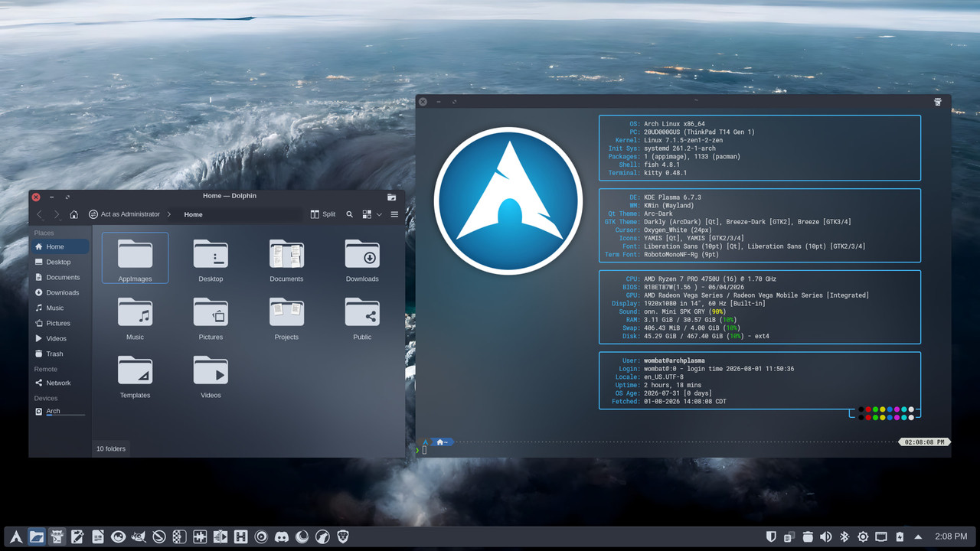Select the Pictures folder in the file view
The width and height of the screenshot is (980, 551).
tap(211, 317)
